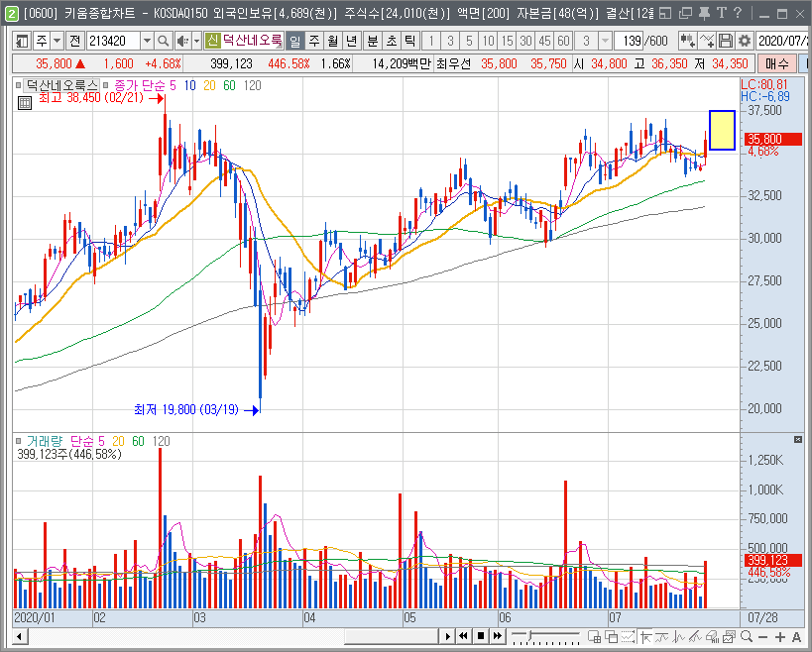
Task: Click the 종가 단순 moving average legend label
Action: (x=141, y=85)
